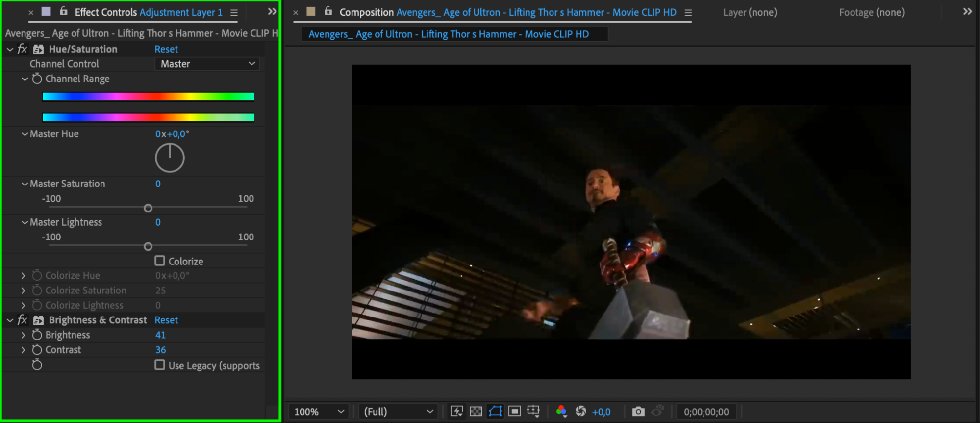Collapse the Master Saturation property
This screenshot has height=423, width=980.
25,184
